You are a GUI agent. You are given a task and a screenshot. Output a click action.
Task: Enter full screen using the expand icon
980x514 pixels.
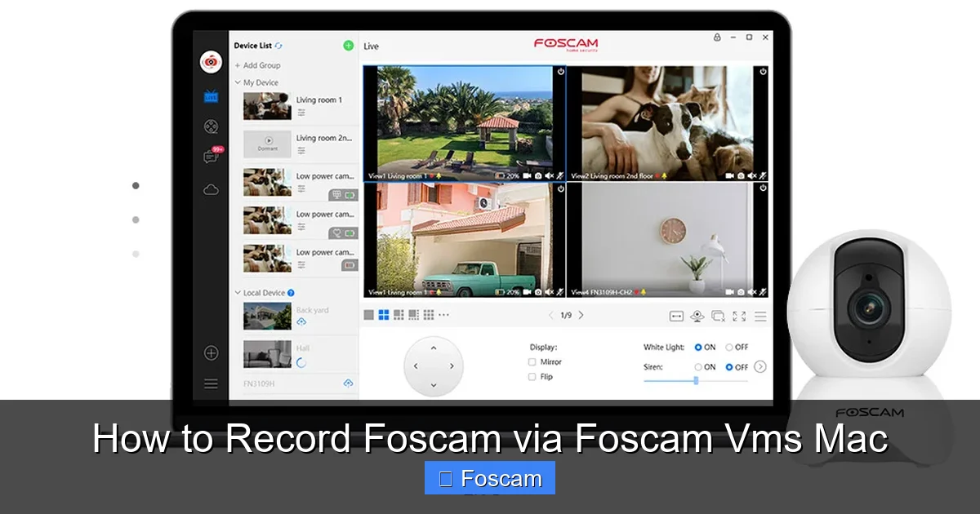738,315
